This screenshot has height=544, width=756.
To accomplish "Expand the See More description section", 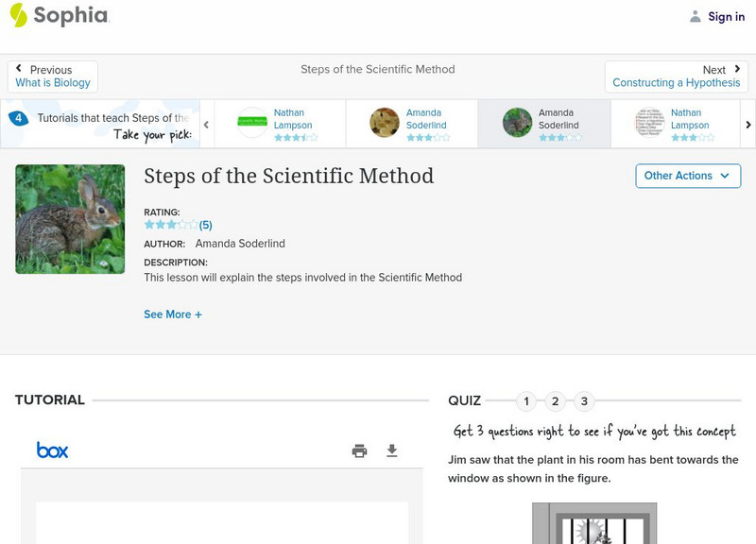I will (173, 314).
